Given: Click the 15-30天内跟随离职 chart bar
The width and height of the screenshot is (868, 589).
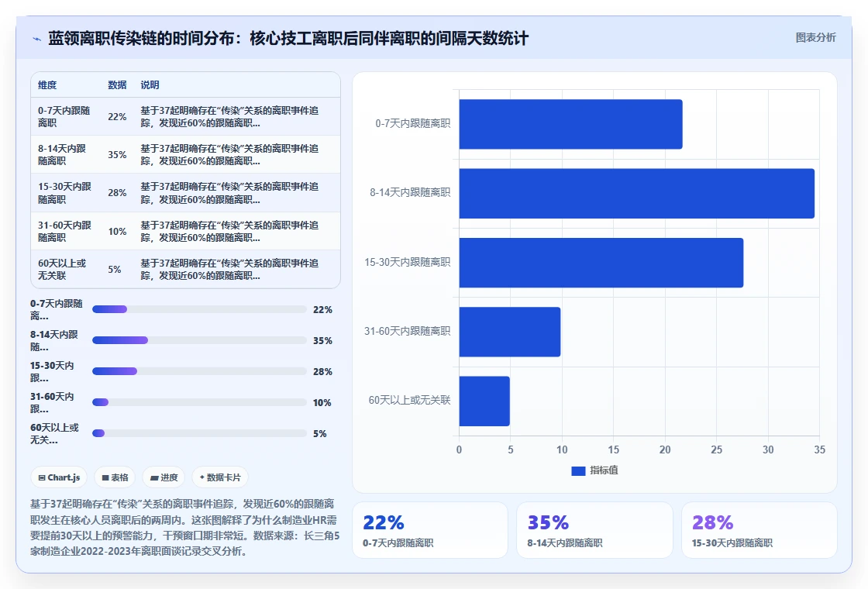Looking at the screenshot, I should click(601, 263).
